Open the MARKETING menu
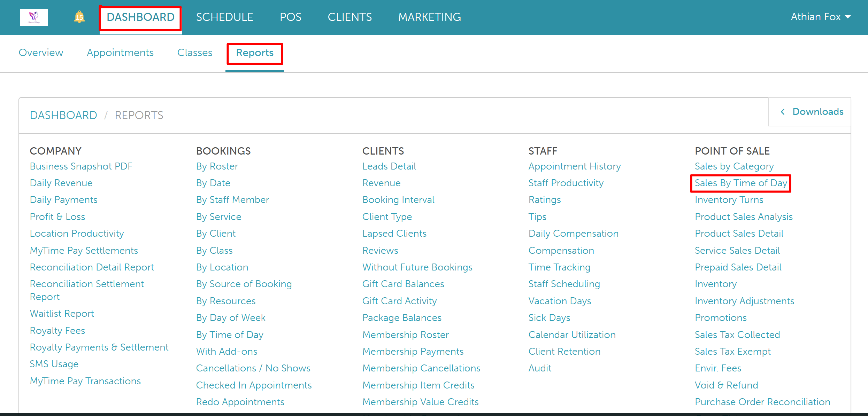The image size is (868, 416). pyautogui.click(x=429, y=17)
